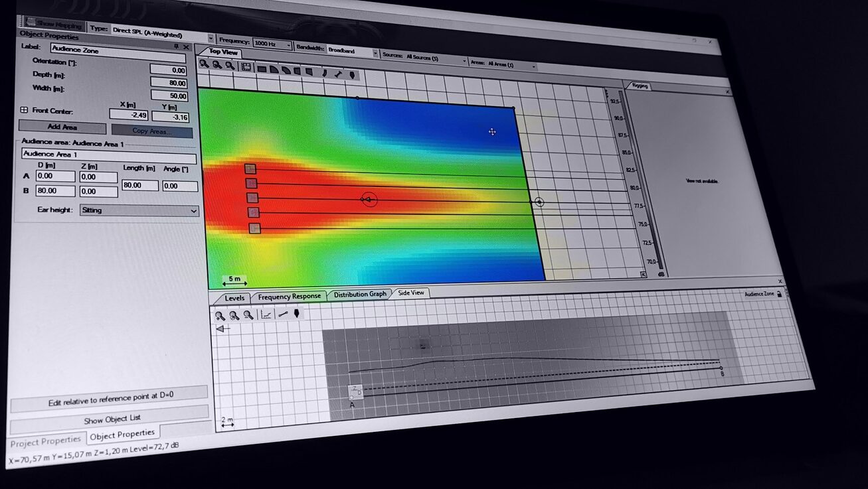868x489 pixels.
Task: Click the line measure tool in Top View toolbar
Action: pyautogui.click(x=339, y=74)
